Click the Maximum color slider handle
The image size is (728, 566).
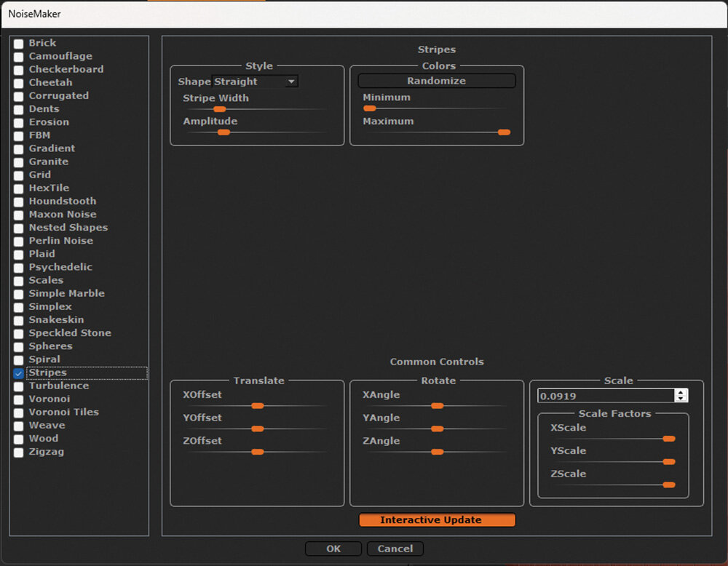pyautogui.click(x=505, y=132)
